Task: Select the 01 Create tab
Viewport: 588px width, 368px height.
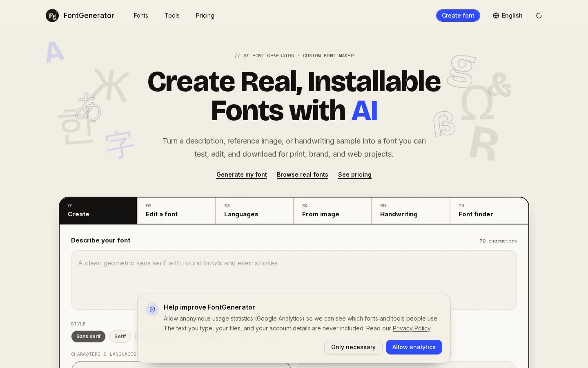Action: [x=98, y=211]
